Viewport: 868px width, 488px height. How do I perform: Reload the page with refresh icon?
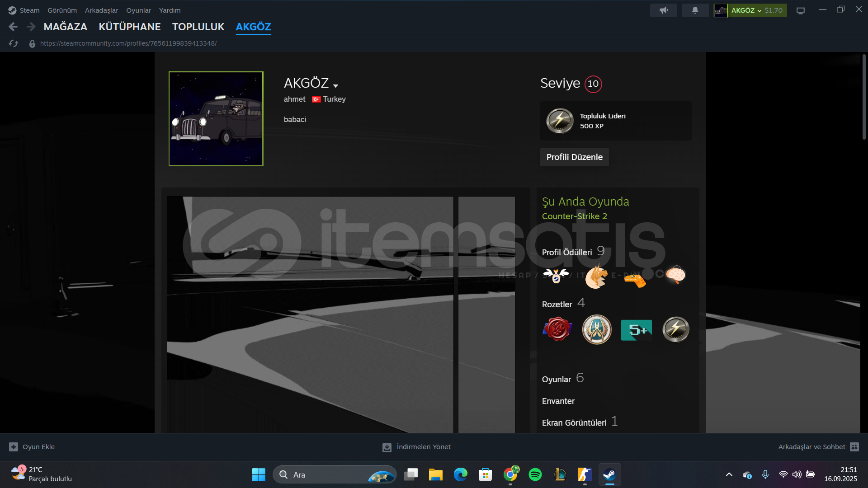click(14, 43)
